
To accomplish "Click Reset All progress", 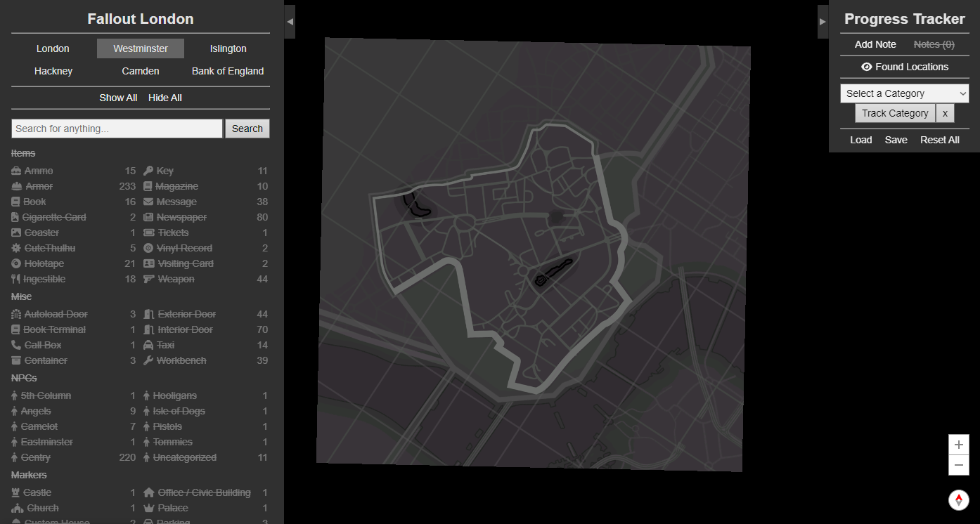I will (x=940, y=140).
